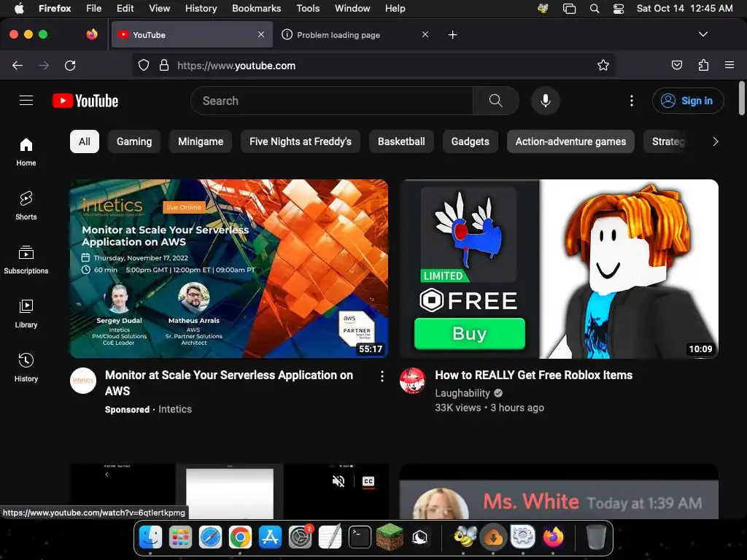Select the Gaming filter chip

pos(134,141)
